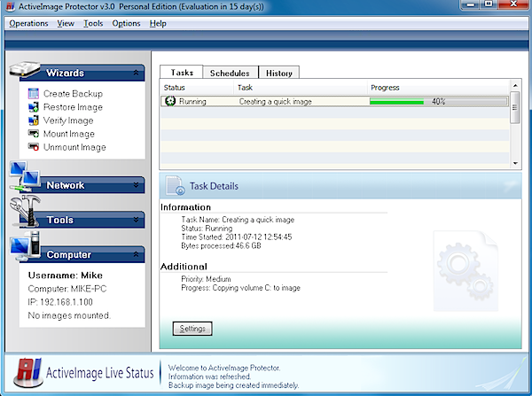
Task: Sort by the Status column header
Action: coord(197,88)
